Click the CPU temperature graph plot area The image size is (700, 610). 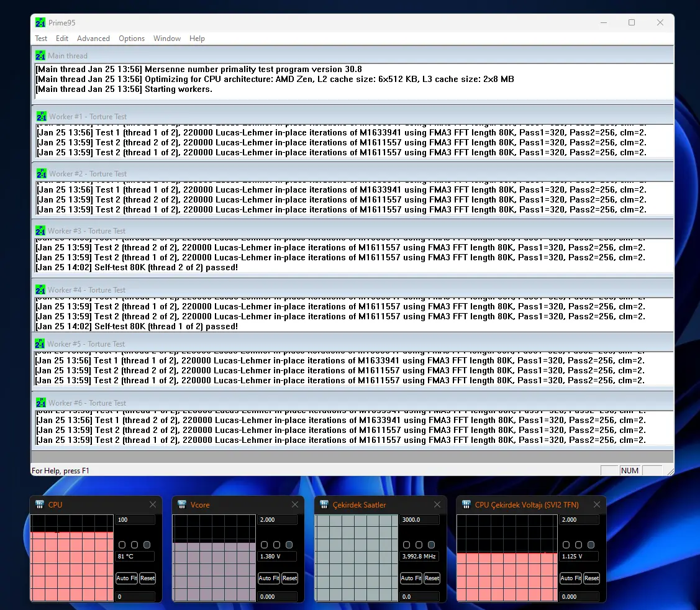(x=72, y=558)
